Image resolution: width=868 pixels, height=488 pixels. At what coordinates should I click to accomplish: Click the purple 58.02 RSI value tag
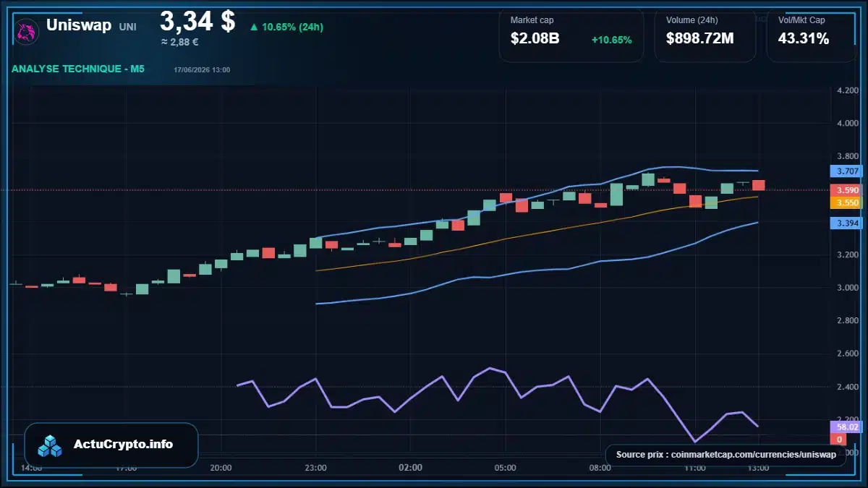pos(847,427)
